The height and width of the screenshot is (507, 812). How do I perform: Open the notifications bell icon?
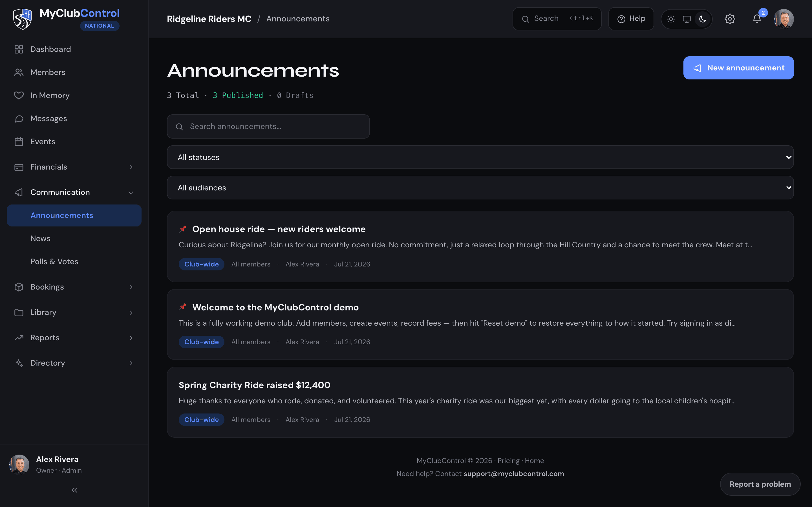click(757, 19)
